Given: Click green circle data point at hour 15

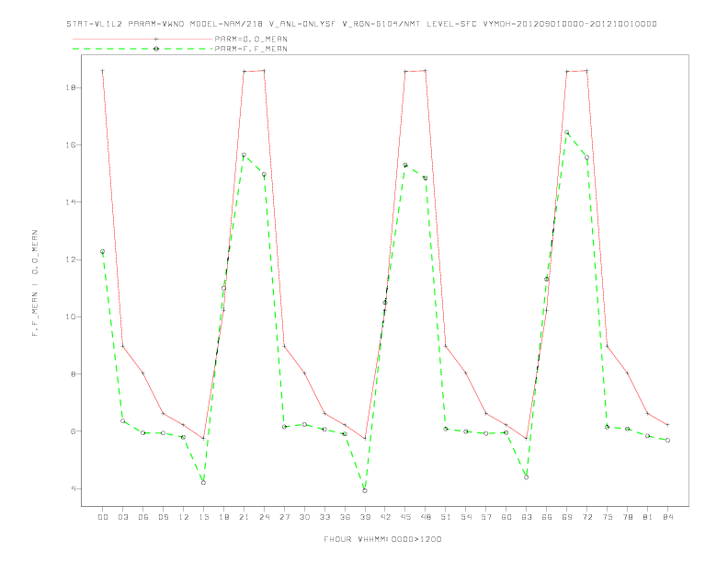Looking at the screenshot, I should (x=203, y=483).
